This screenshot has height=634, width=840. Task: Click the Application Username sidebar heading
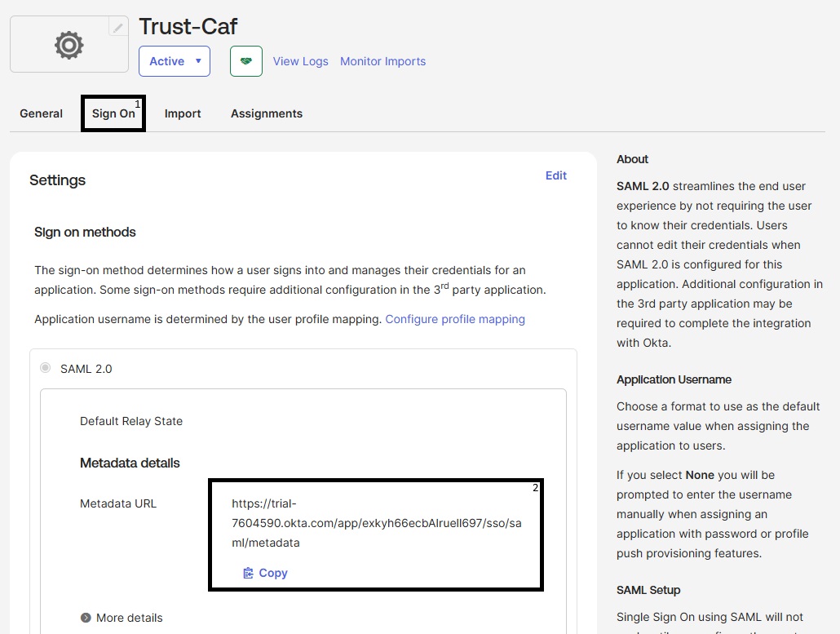[674, 379]
